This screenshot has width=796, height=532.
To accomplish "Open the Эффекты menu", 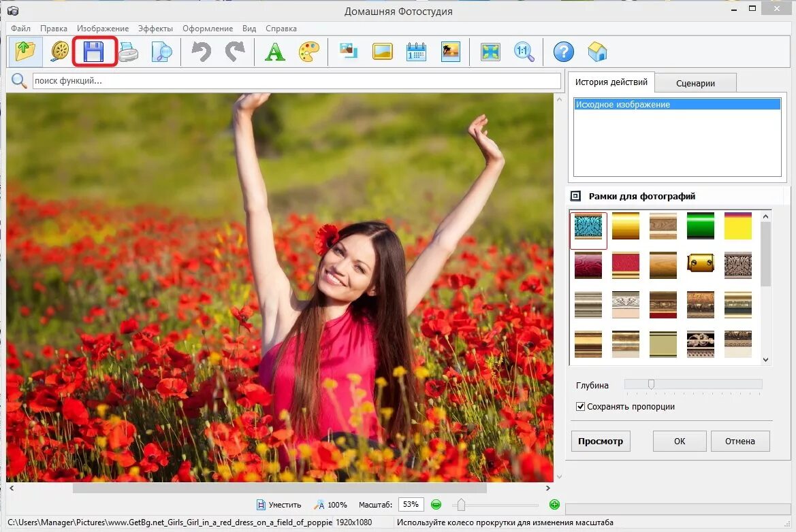I will pos(155,29).
